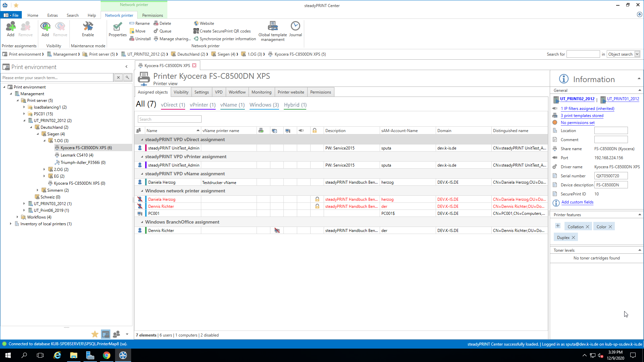Rename the selected network printer
The image size is (644, 362).
click(140, 23)
